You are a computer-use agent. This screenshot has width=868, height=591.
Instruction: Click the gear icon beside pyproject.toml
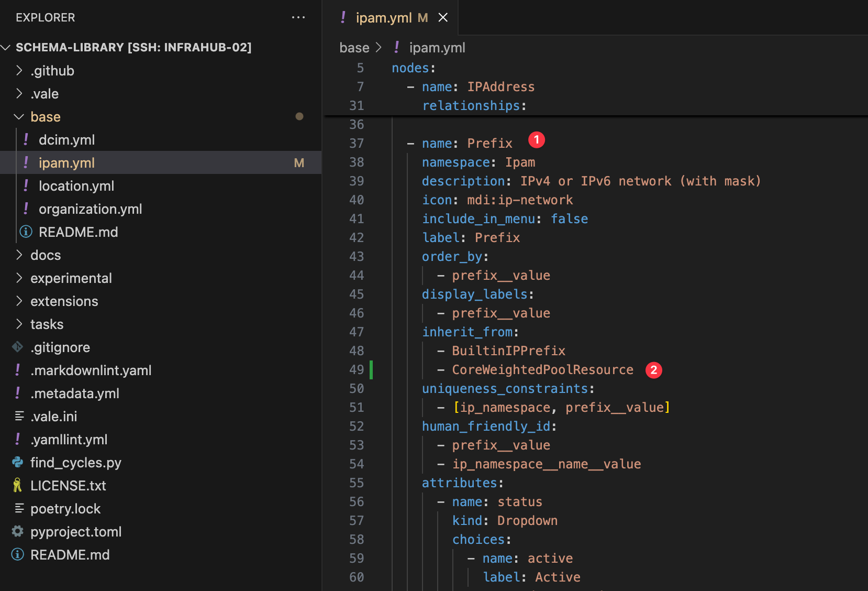(18, 531)
